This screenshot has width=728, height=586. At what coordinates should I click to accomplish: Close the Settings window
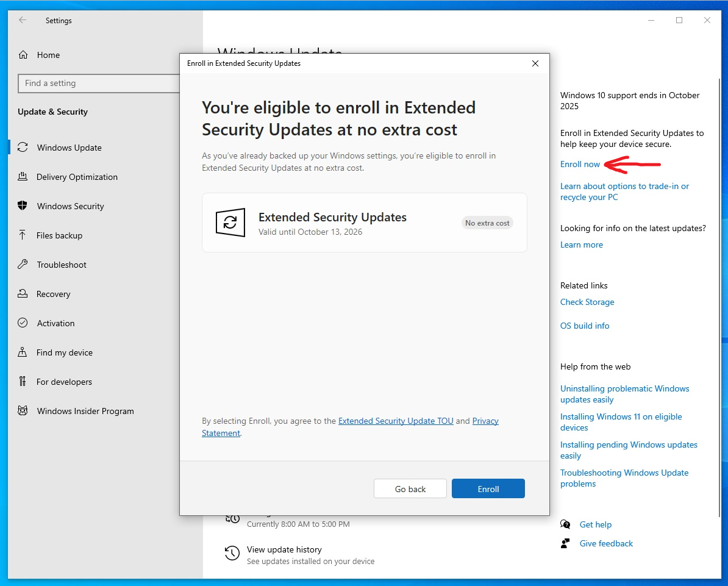707,20
